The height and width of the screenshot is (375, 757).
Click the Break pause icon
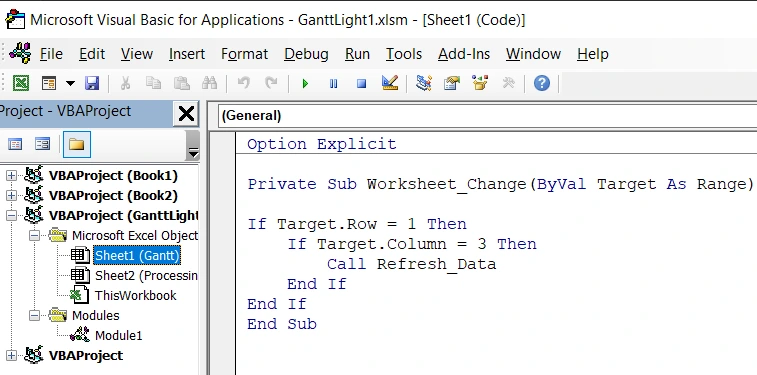coord(333,84)
